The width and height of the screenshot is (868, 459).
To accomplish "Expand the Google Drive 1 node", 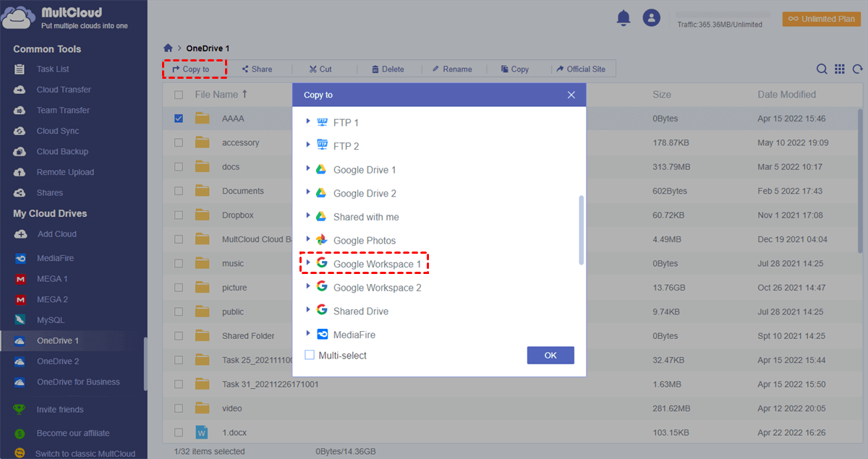I will (x=308, y=168).
